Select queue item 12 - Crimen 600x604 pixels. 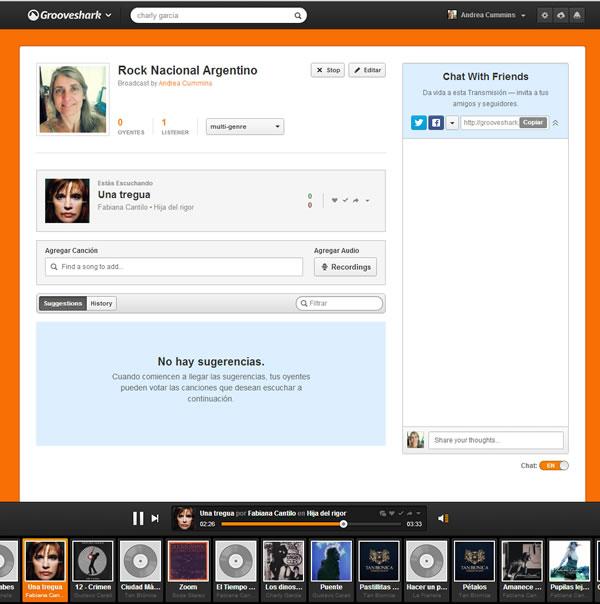[x=93, y=569]
